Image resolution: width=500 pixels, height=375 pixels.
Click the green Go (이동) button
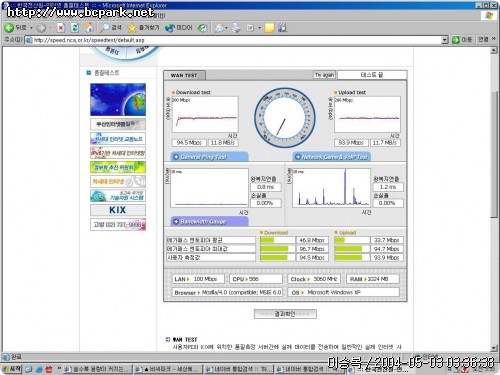462,40
